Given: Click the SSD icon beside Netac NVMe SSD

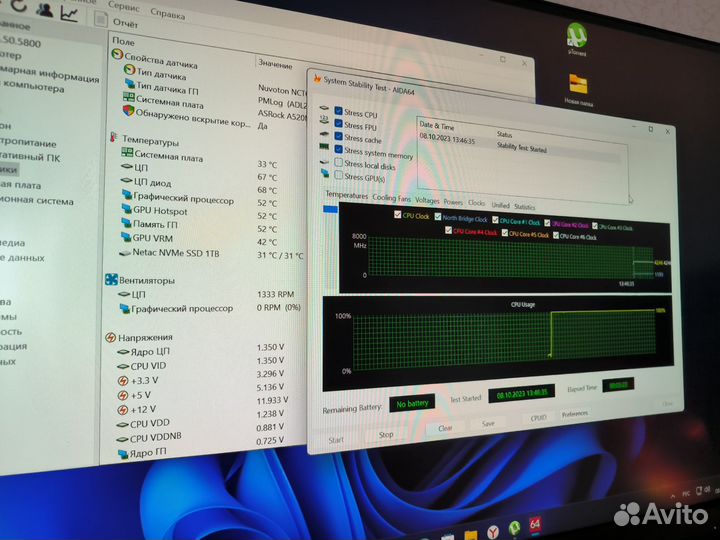Looking at the screenshot, I should click(124, 253).
